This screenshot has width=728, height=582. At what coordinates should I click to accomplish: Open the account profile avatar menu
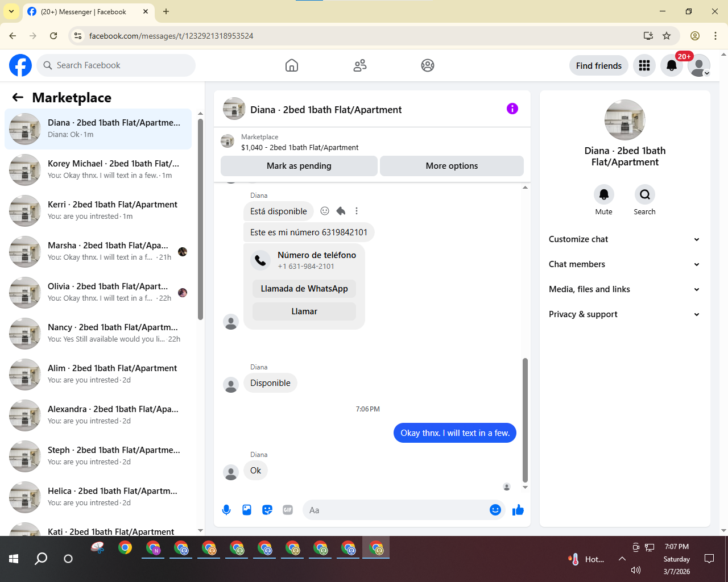point(699,65)
